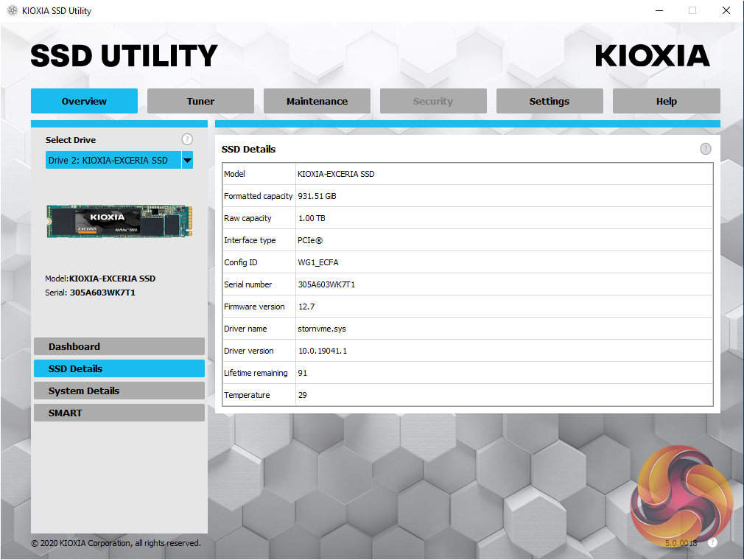The image size is (744, 560).
Task: Click the version number 5.0.0018
Action: click(x=681, y=543)
